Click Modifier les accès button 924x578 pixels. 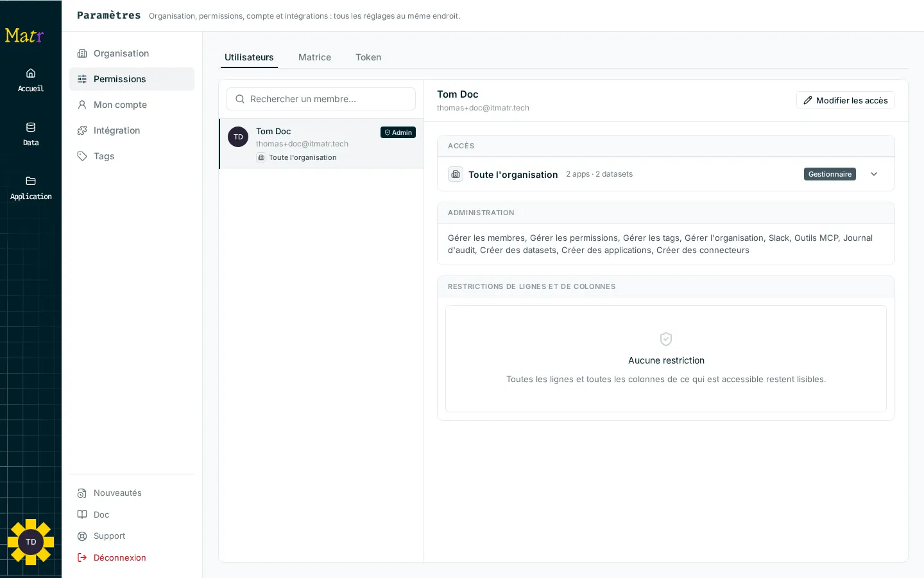point(845,100)
